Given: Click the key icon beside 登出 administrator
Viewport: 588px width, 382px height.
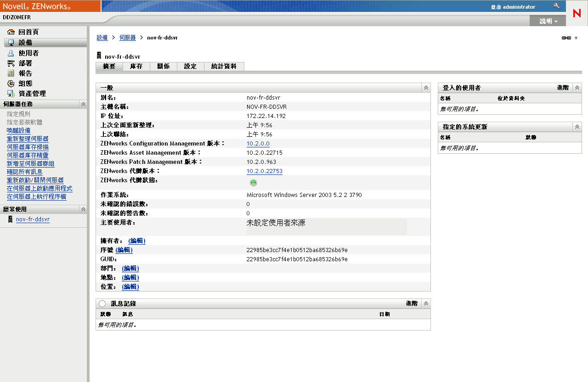Looking at the screenshot, I should 557,6.
